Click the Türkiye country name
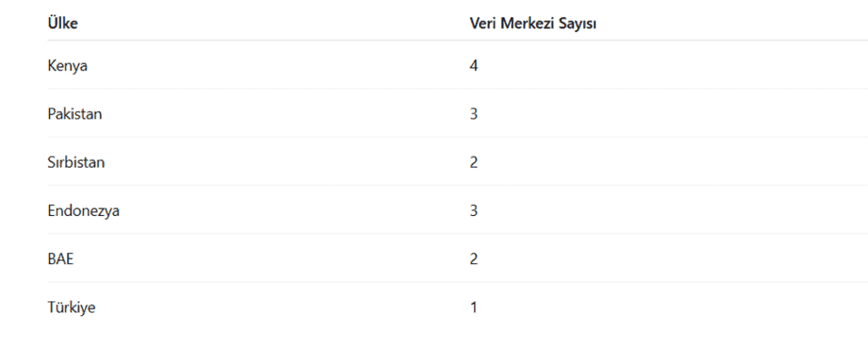This screenshot has width=868, height=348. click(x=71, y=307)
